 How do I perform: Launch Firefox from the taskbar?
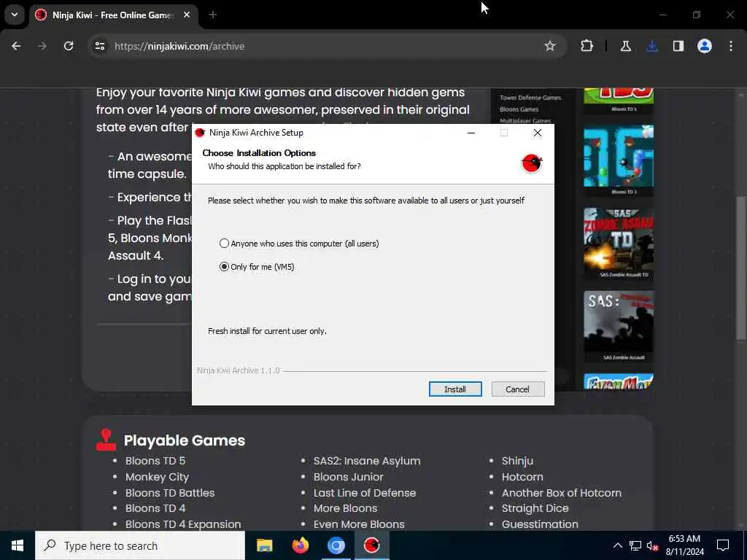(x=300, y=545)
